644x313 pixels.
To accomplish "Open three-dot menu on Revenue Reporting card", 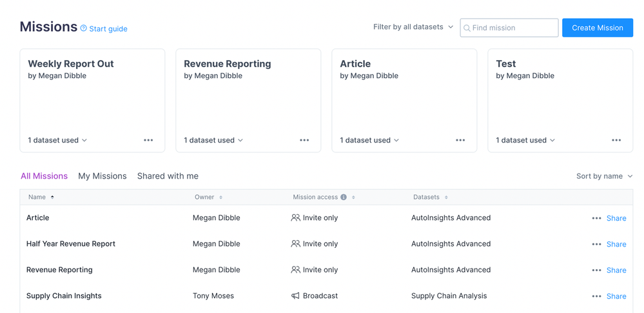I will pos(304,140).
